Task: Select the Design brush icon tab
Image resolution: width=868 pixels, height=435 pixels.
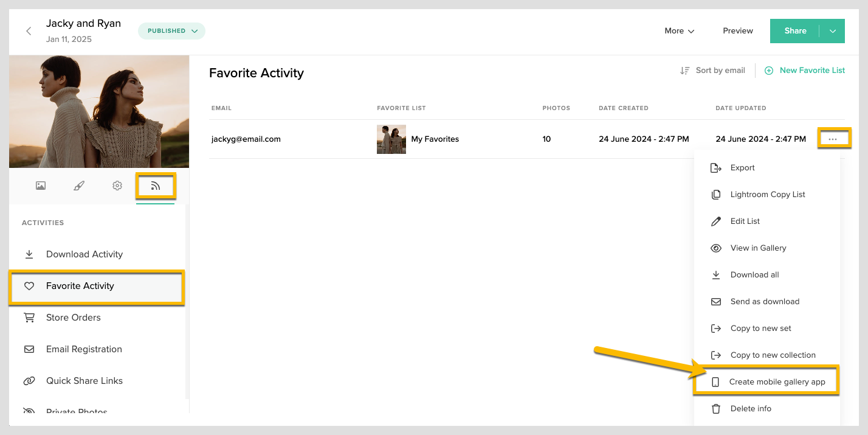Action: click(78, 185)
